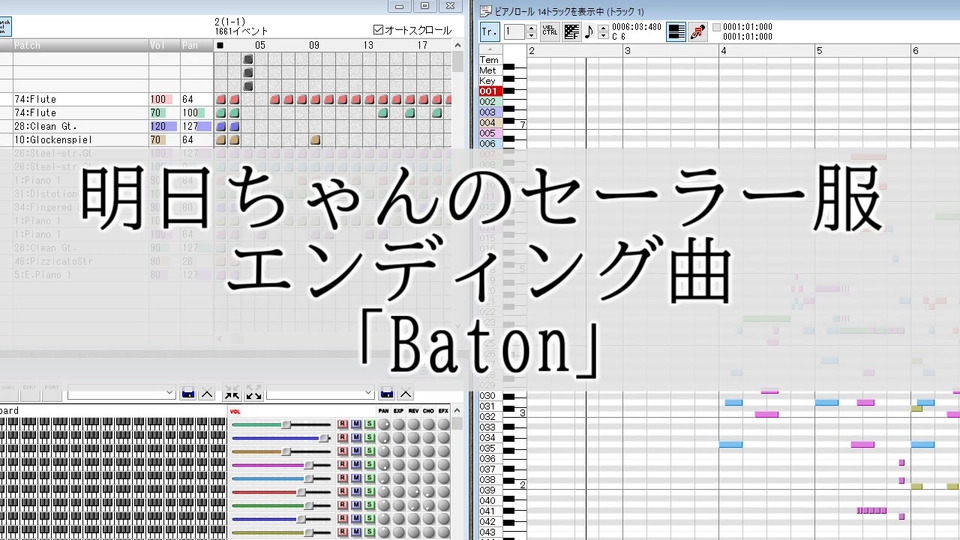Decrease track number with down stepper
This screenshot has width=960, height=540.
click(x=531, y=36)
